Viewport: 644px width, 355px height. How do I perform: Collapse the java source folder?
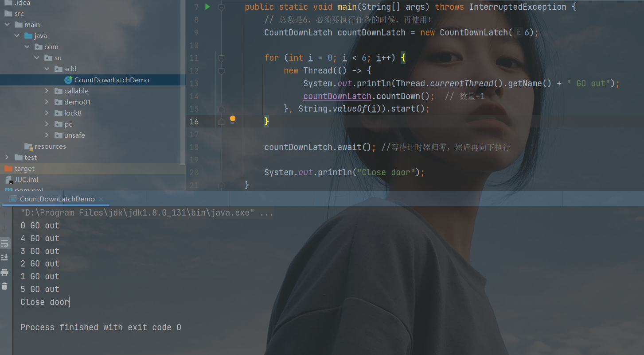click(x=17, y=36)
